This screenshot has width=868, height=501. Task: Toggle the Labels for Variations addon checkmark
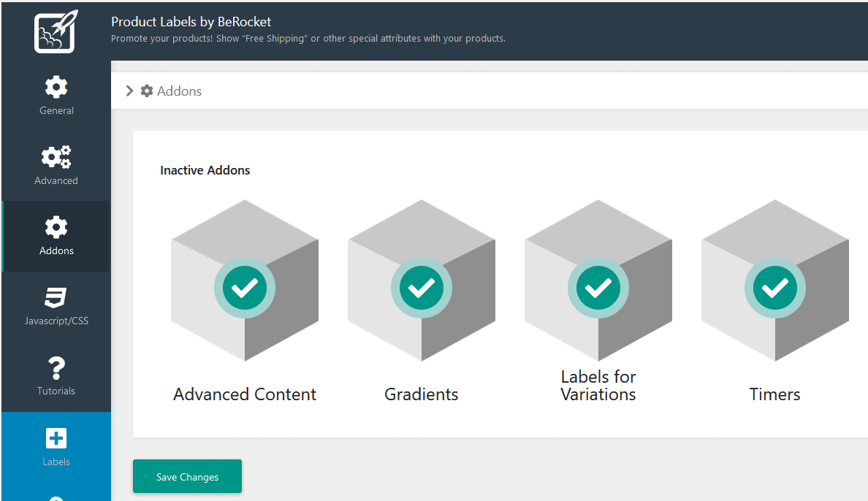(x=598, y=288)
